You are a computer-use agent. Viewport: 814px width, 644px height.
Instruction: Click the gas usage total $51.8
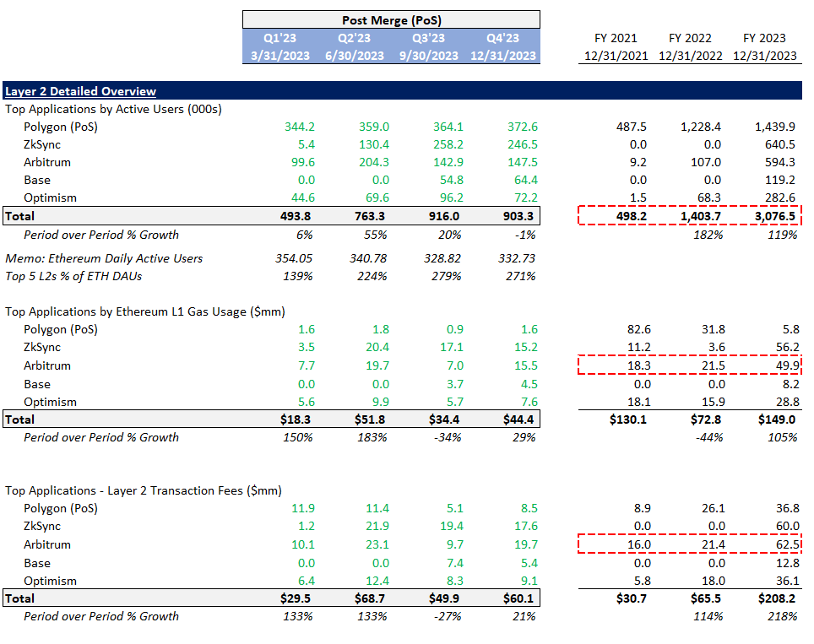point(370,419)
